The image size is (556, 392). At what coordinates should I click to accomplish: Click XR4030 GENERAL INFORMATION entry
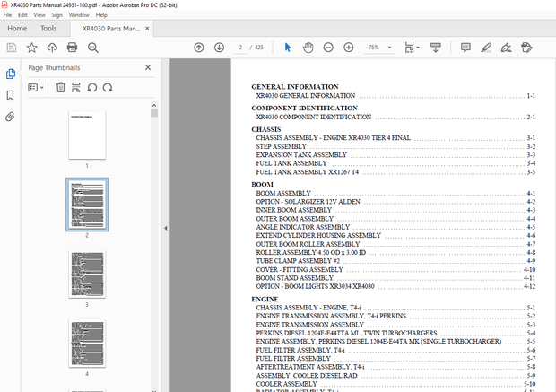pyautogui.click(x=305, y=96)
